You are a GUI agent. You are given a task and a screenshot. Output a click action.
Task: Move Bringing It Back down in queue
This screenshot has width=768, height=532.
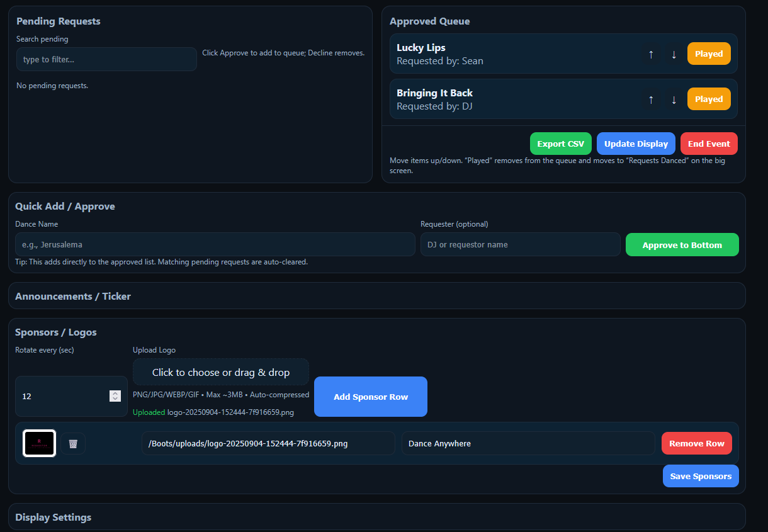point(674,99)
